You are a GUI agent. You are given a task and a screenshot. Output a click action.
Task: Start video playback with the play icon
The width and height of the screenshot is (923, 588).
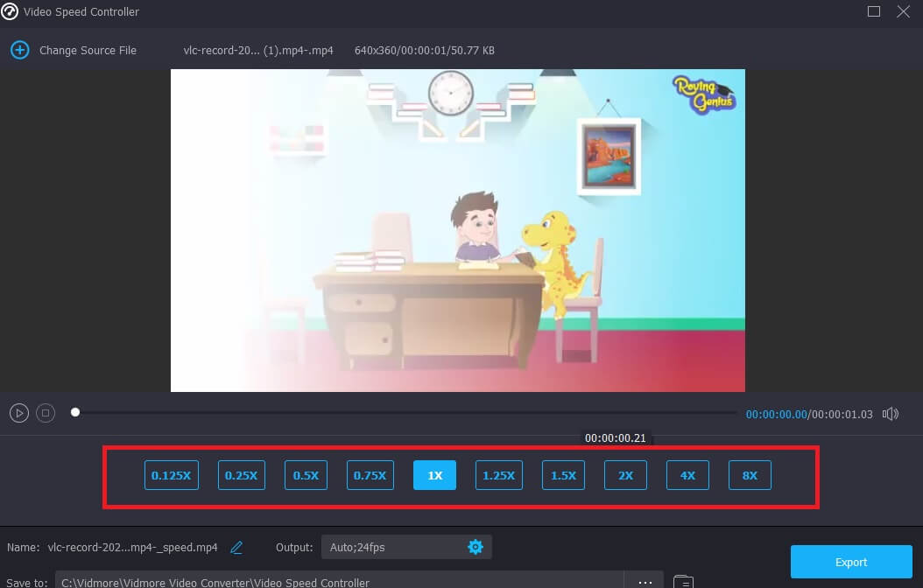pyautogui.click(x=18, y=412)
